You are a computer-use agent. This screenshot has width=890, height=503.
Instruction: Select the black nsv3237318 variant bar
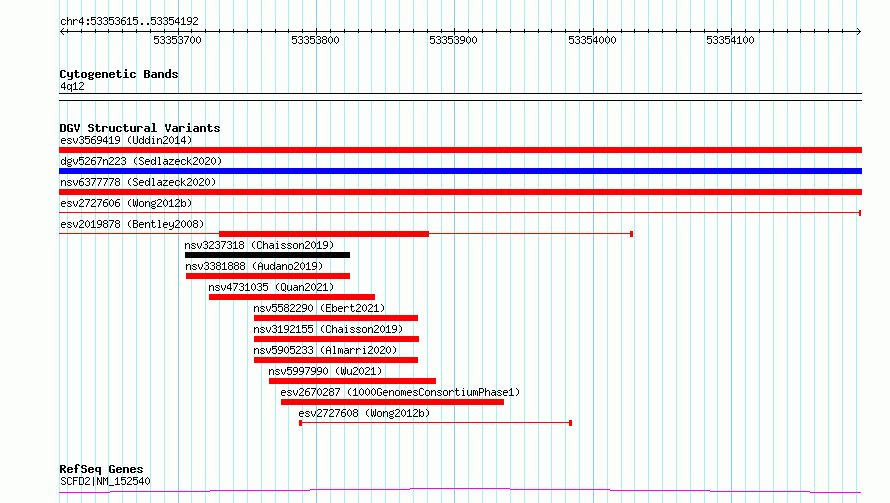(x=267, y=255)
